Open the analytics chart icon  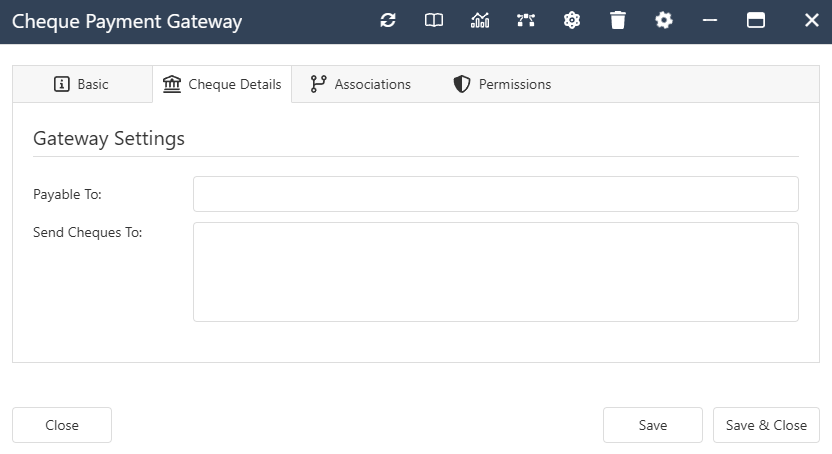(480, 21)
